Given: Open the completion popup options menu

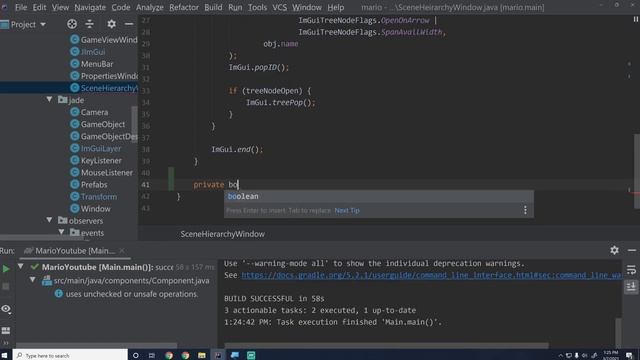Looking at the screenshot, I should tap(525, 210).
